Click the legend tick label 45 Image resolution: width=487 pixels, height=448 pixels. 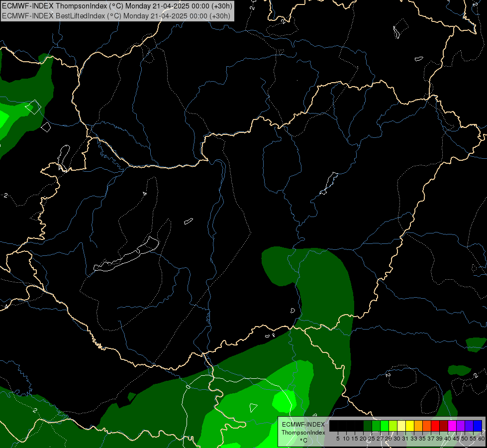point(456,439)
